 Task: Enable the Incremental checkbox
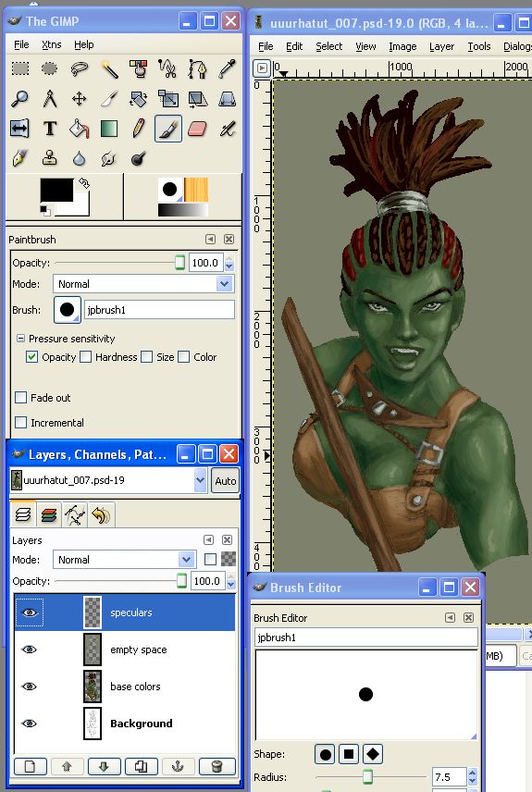pos(20,422)
